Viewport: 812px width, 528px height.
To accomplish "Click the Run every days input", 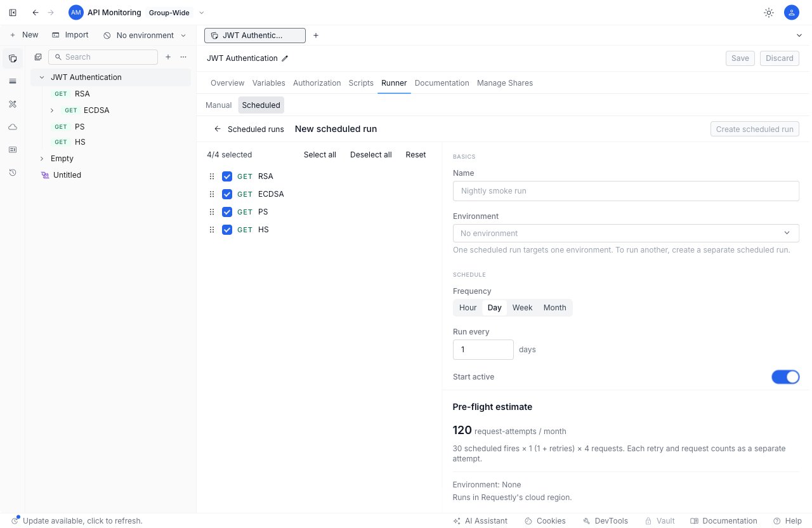I will (x=483, y=350).
